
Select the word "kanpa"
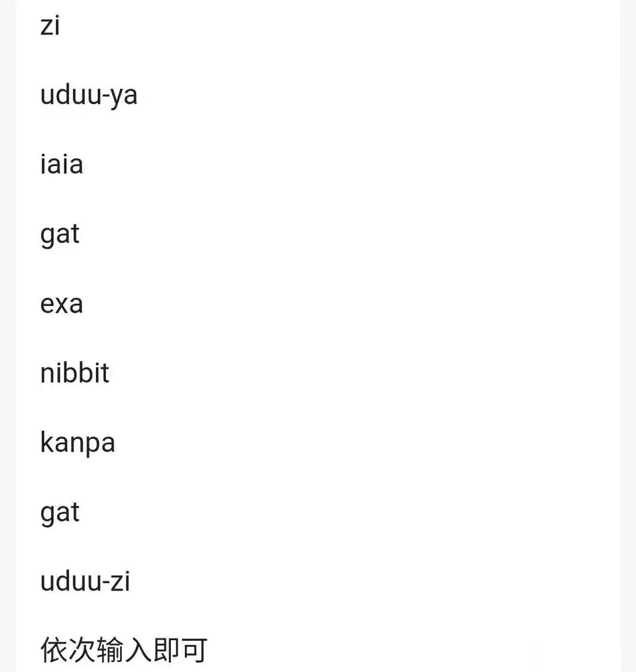(78, 444)
